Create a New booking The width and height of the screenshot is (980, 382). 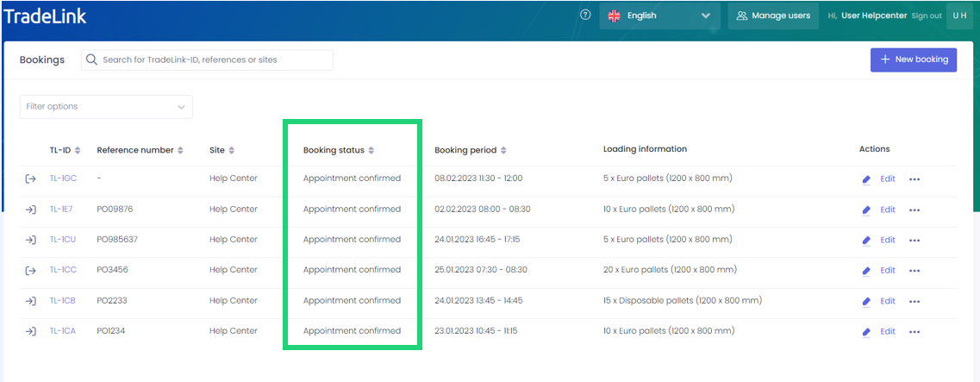click(x=913, y=59)
